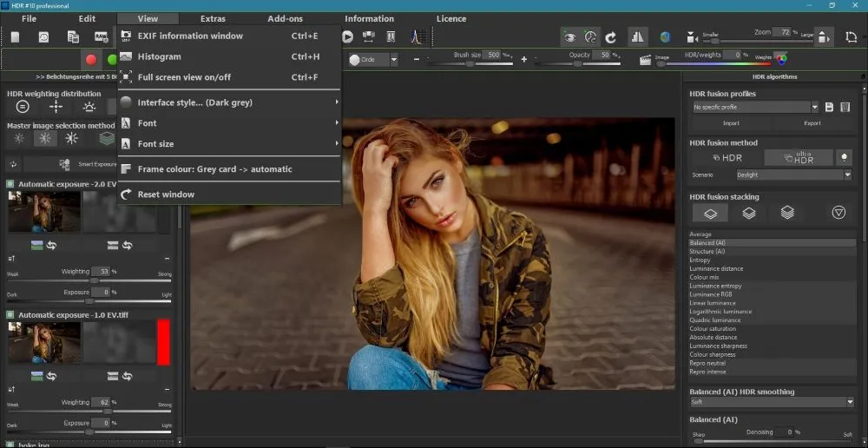Select the ultra HDR fusion method button
This screenshot has width=868, height=448.
[x=799, y=158]
